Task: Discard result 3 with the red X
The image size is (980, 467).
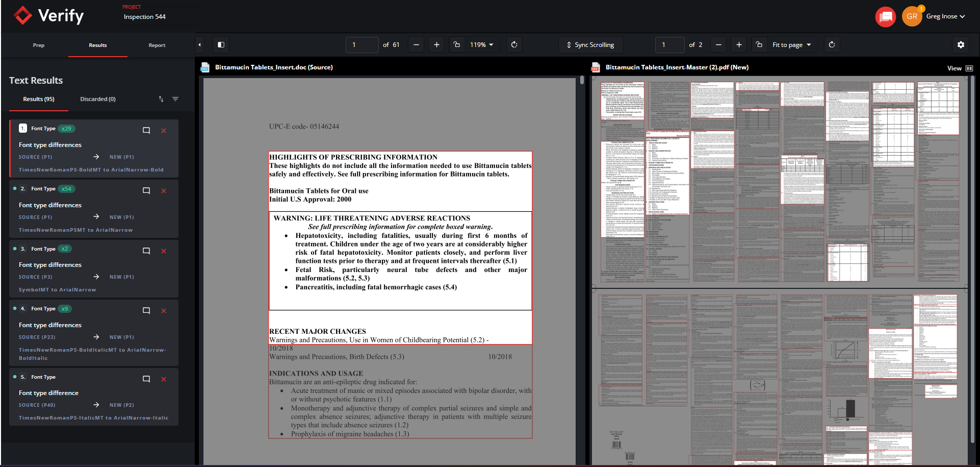Action: point(164,251)
